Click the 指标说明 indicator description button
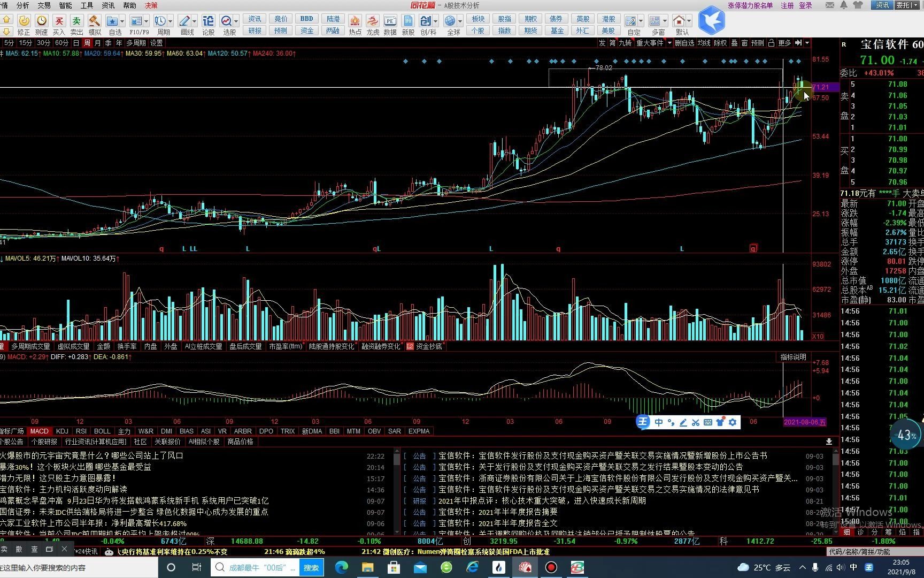924x578 pixels. point(793,357)
